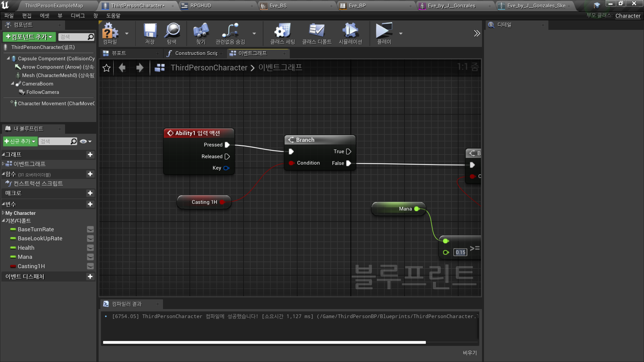Click Clear in the compiler results
The image size is (644, 362).
(470, 353)
